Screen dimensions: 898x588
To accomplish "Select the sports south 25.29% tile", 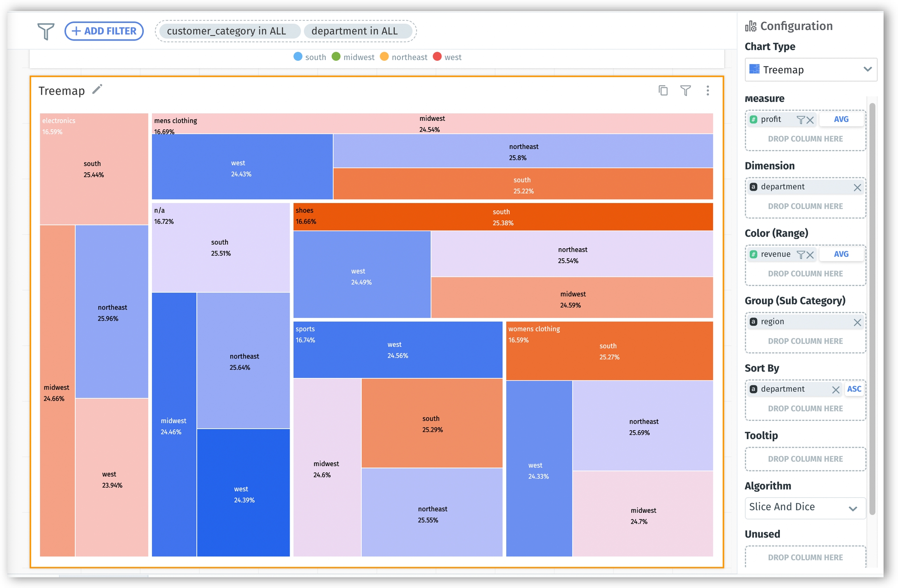I will pos(432,423).
